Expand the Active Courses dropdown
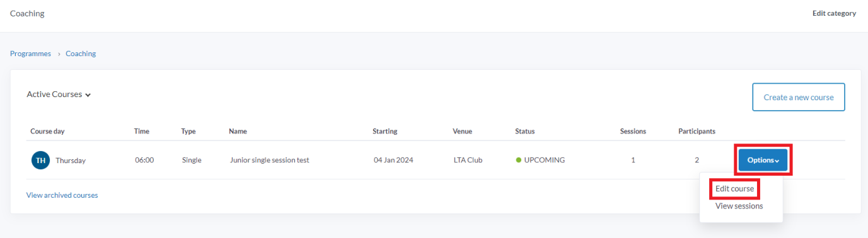 [59, 94]
